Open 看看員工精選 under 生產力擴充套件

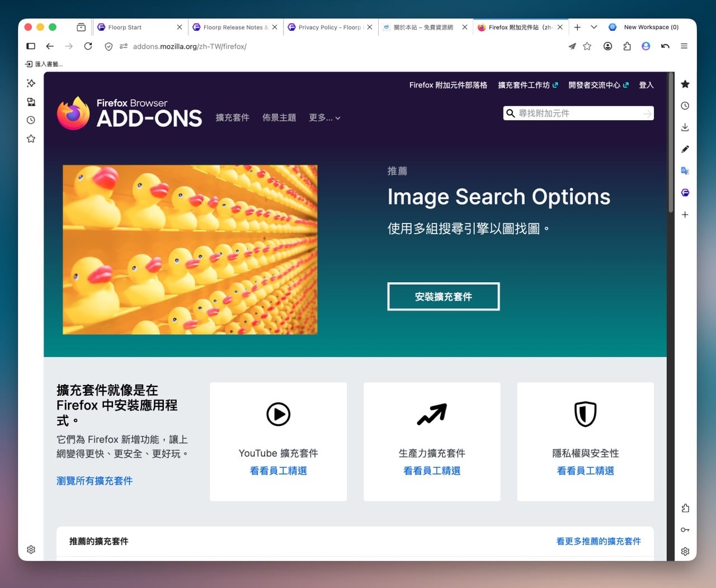[432, 471]
